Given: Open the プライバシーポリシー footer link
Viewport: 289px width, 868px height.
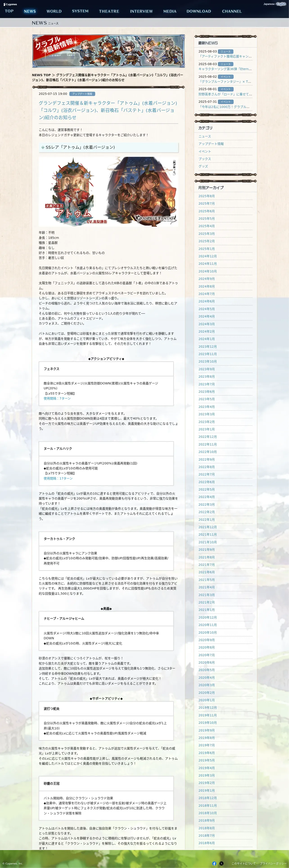Looking at the screenshot, I should [273, 863].
